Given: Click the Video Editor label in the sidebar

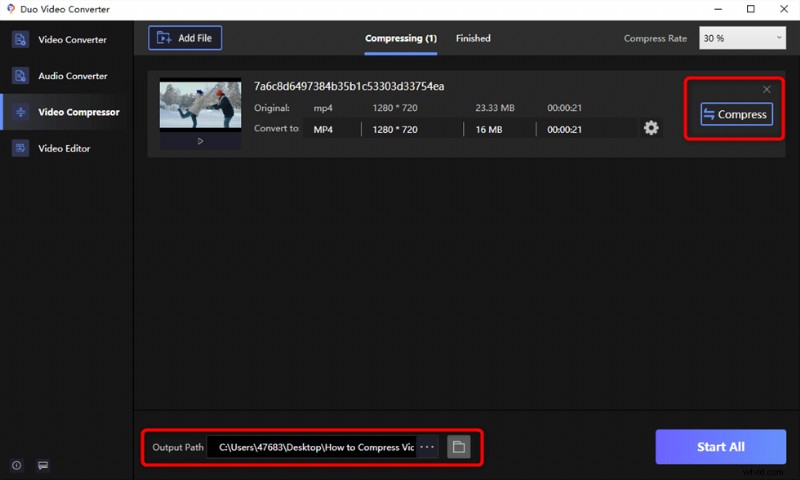Looking at the screenshot, I should coord(64,148).
